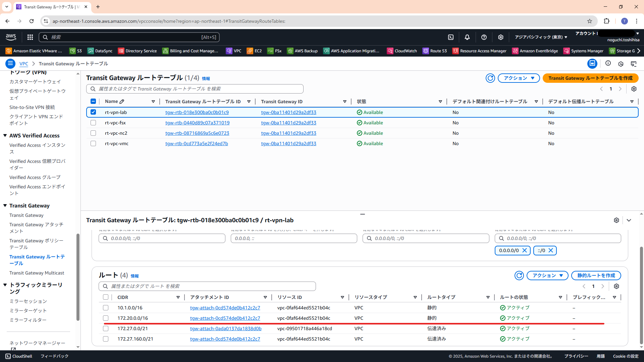The width and height of the screenshot is (644, 362).
Task: Refresh the routes list
Action: click(x=519, y=276)
